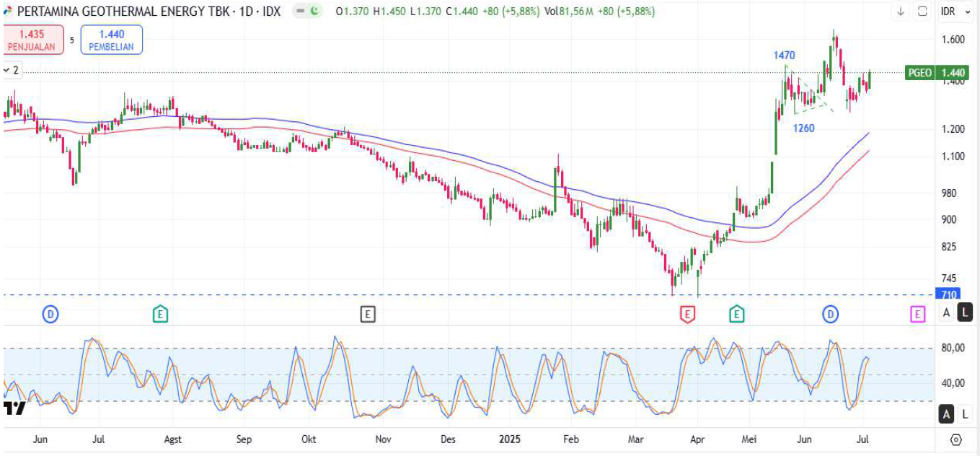
Task: Open the green E earnings marker near Agst
Action: click(160, 314)
